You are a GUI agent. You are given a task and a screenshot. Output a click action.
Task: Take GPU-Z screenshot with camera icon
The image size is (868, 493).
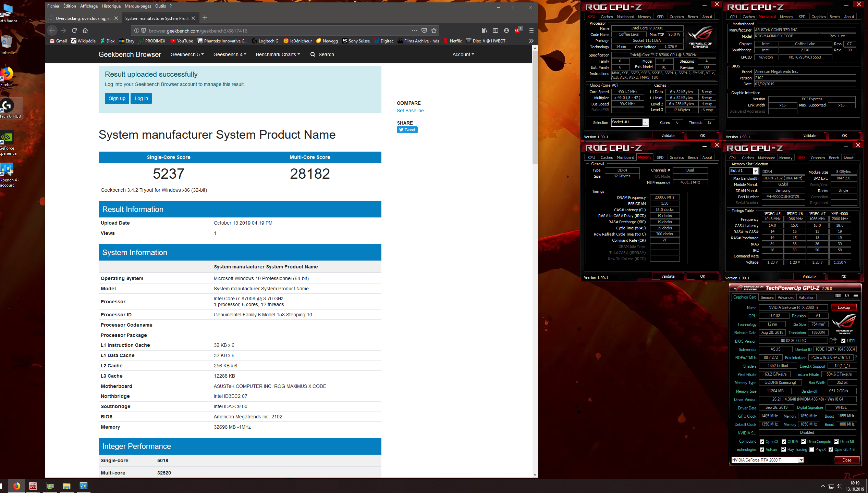pos(838,295)
